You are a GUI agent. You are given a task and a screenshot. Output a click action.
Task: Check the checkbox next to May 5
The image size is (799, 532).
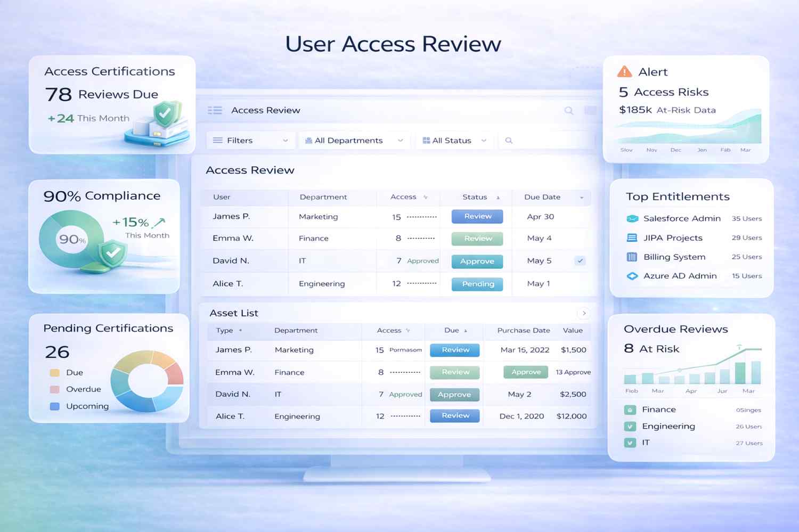tap(580, 261)
